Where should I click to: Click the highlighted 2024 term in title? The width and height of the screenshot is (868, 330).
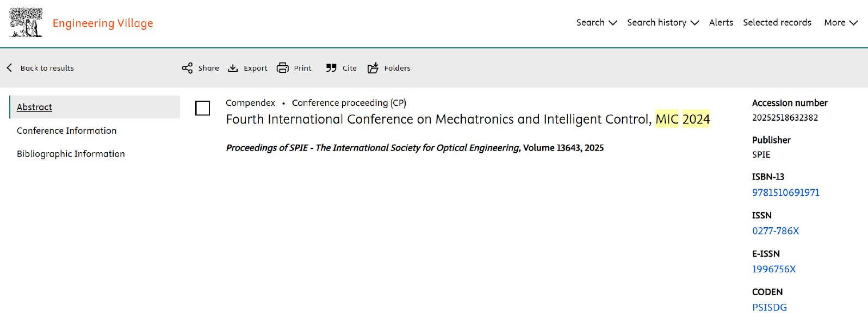click(x=696, y=119)
